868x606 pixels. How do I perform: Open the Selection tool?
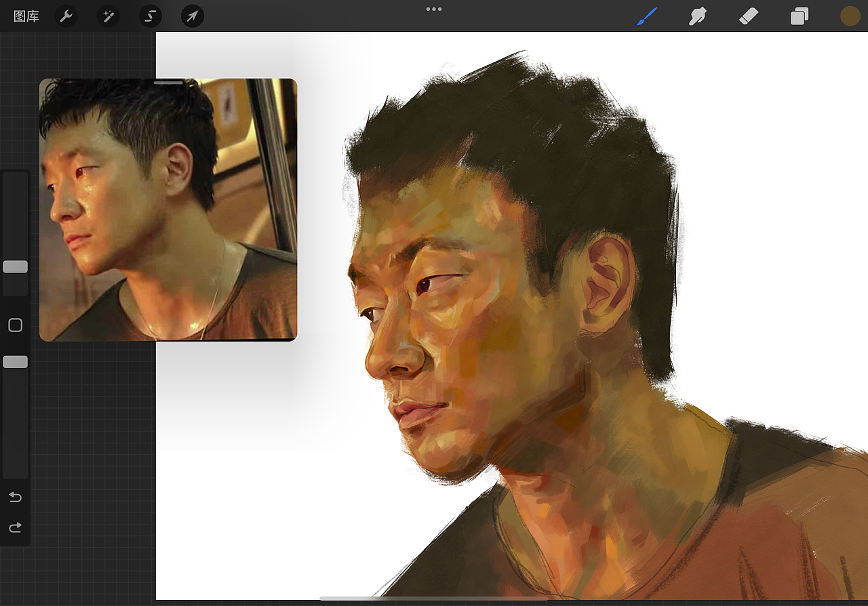[151, 16]
